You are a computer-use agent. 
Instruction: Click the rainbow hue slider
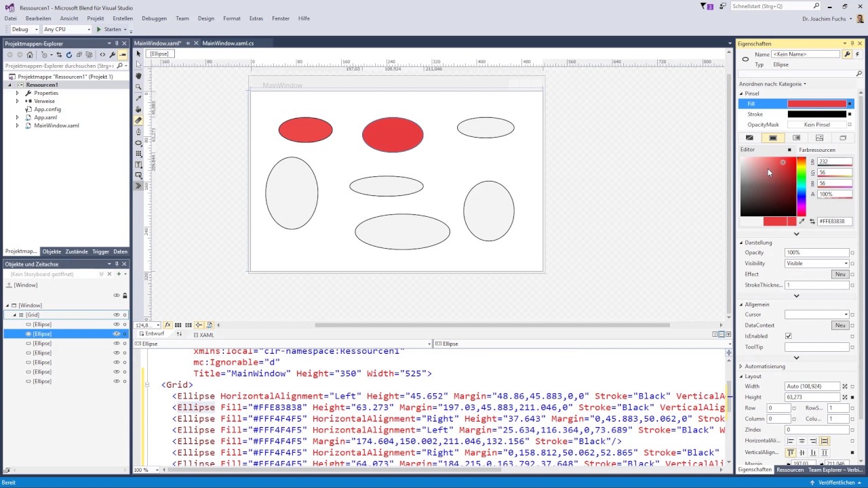point(802,186)
